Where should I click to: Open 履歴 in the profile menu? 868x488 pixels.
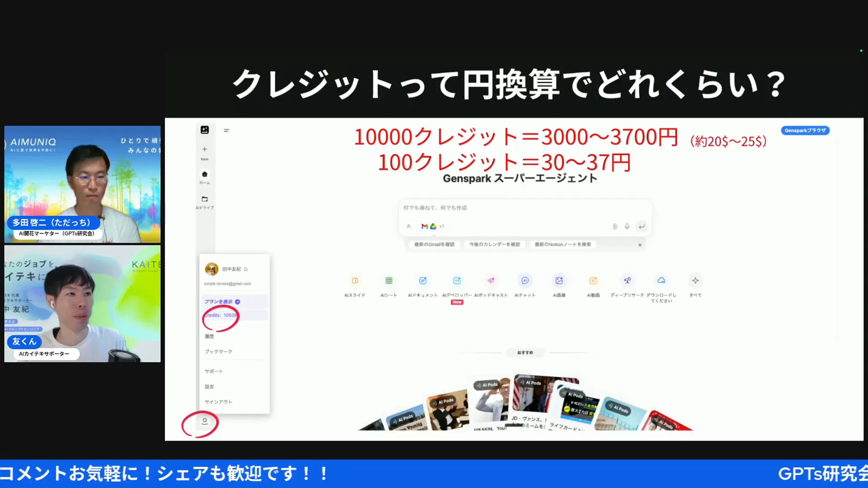[x=209, y=336]
